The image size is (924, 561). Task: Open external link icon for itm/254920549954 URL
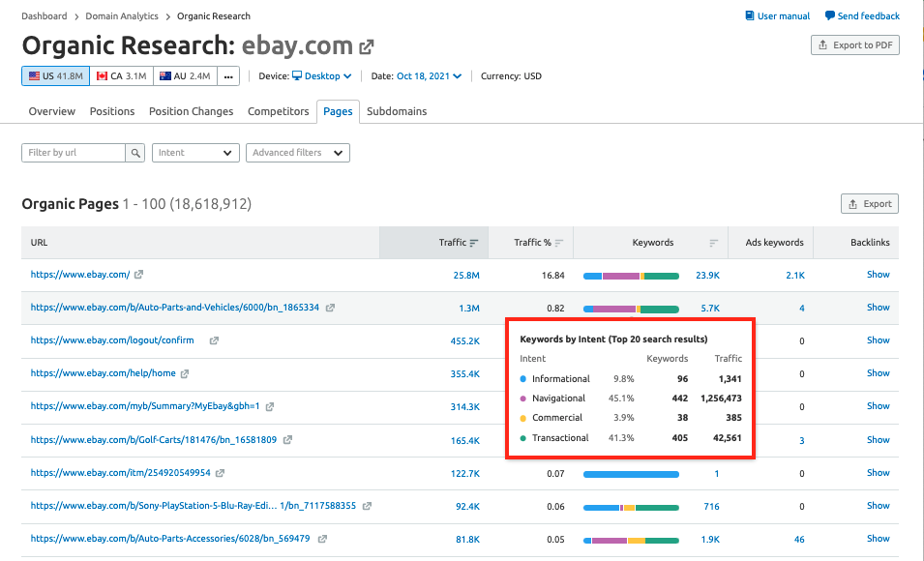point(220,473)
